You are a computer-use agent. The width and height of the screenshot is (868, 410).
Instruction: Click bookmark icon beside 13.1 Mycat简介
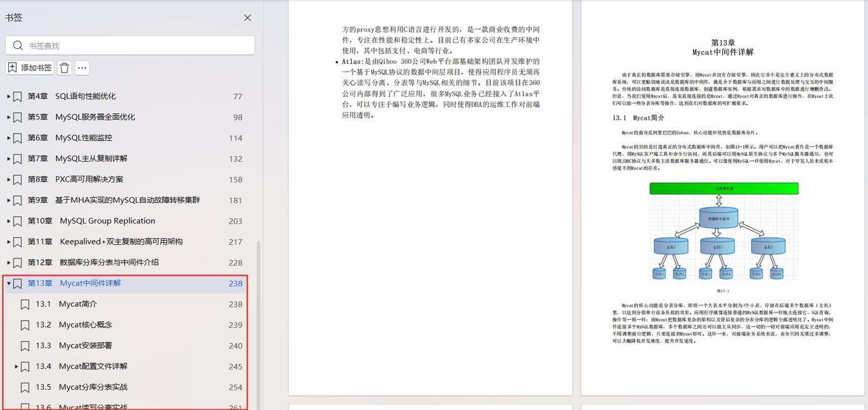click(25, 304)
